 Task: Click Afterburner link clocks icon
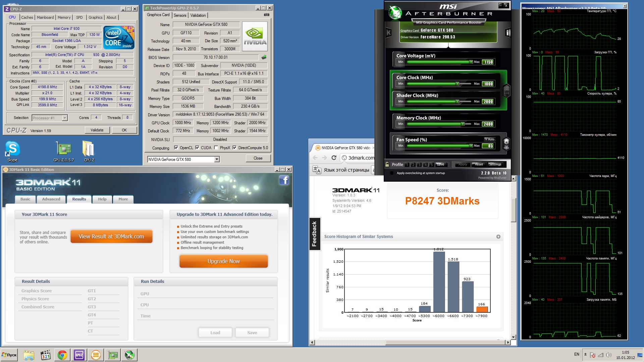[506, 90]
